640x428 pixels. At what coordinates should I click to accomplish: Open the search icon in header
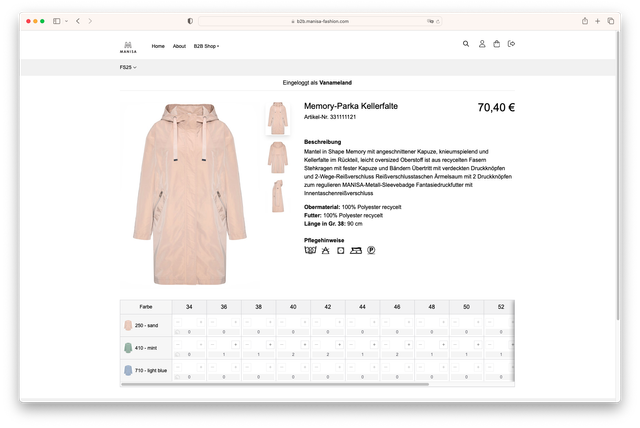[466, 44]
